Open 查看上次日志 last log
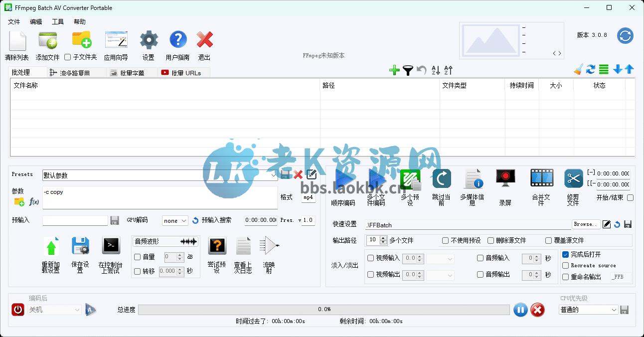644x337 pixels. point(243,246)
